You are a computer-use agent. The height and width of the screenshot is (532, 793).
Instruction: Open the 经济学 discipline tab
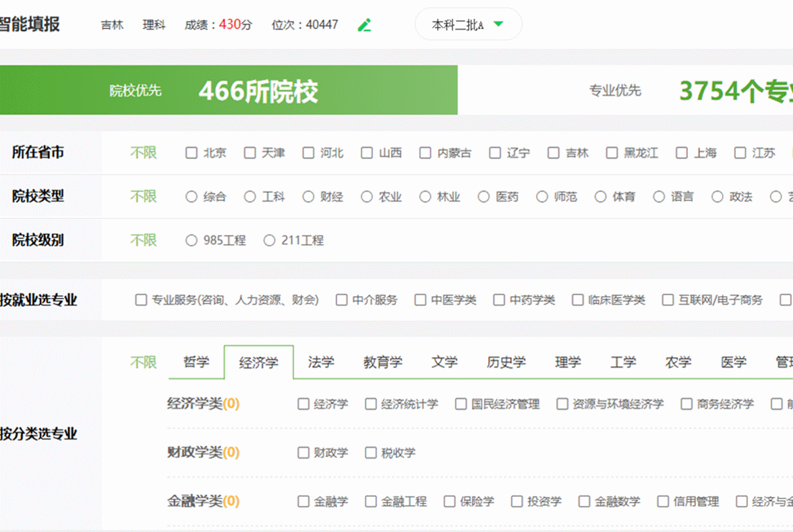tap(258, 362)
